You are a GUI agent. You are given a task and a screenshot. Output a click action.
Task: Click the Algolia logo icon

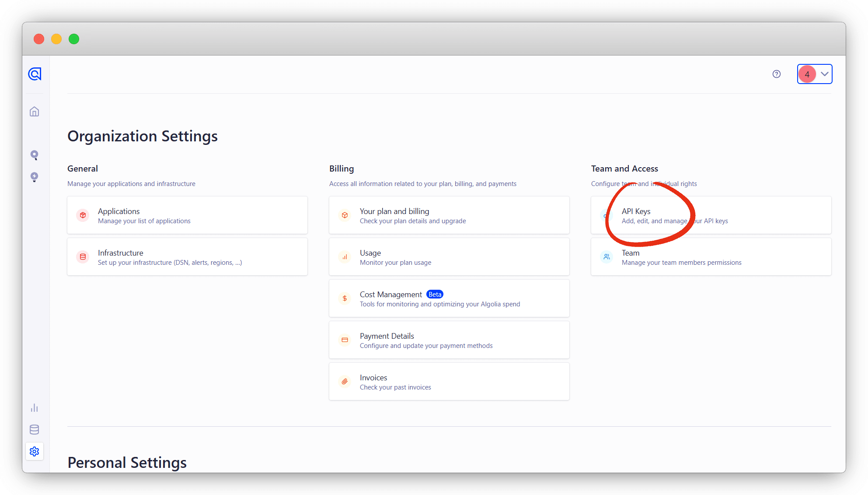coord(35,74)
